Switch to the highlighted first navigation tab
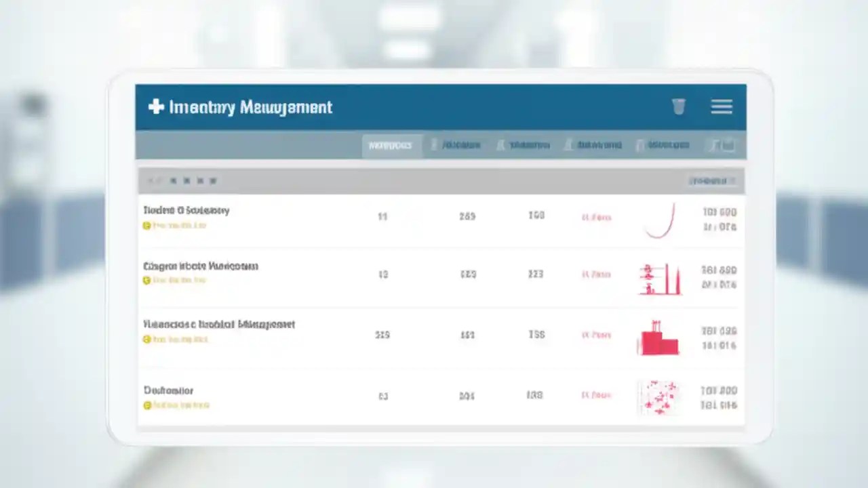This screenshot has height=488, width=868. point(391,144)
